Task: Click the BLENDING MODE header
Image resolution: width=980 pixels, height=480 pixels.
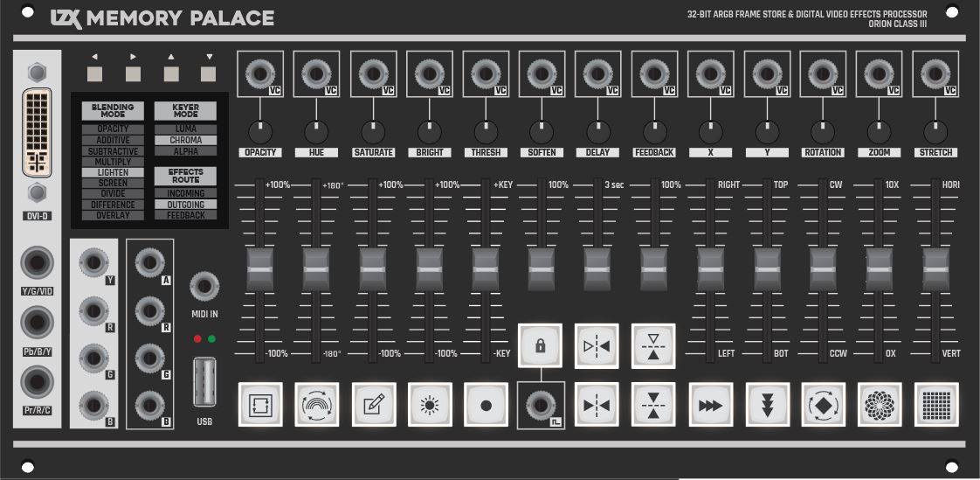Action: point(114,111)
